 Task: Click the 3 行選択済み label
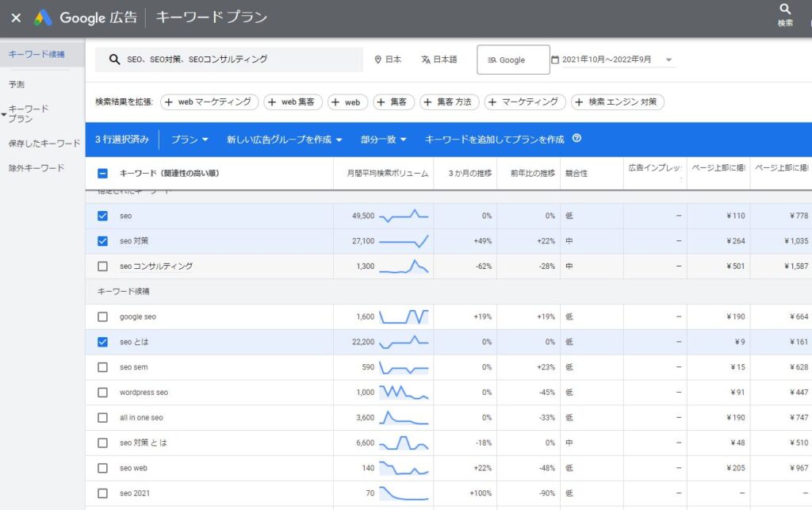[121, 140]
